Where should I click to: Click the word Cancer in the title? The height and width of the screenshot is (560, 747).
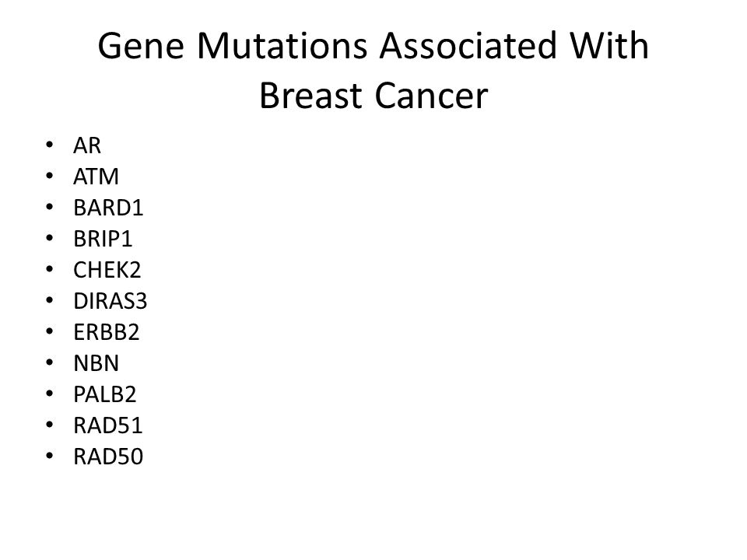(431, 96)
